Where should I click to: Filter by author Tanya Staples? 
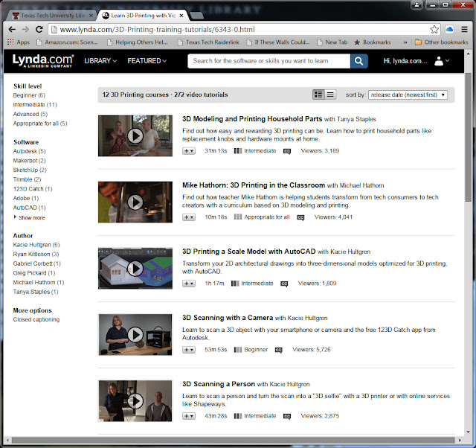click(x=36, y=292)
